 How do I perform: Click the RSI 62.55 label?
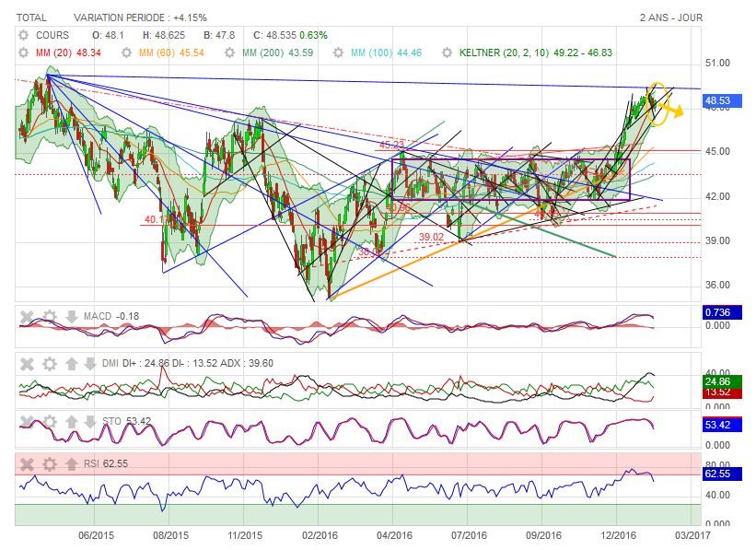[x=106, y=463]
